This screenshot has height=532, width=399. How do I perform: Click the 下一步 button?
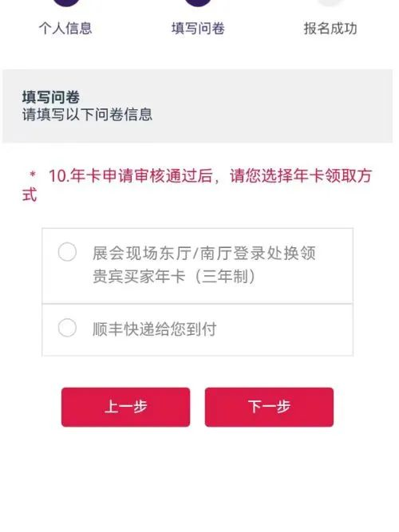269,407
